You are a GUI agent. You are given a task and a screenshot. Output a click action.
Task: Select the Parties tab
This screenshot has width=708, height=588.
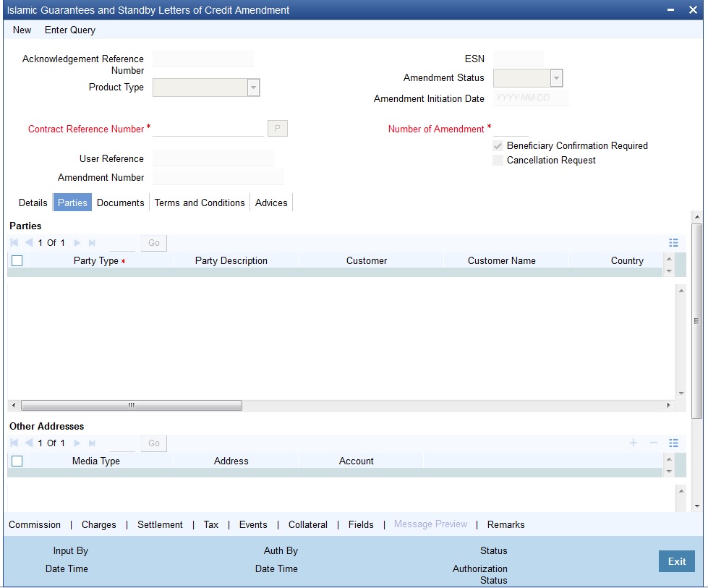tap(72, 203)
